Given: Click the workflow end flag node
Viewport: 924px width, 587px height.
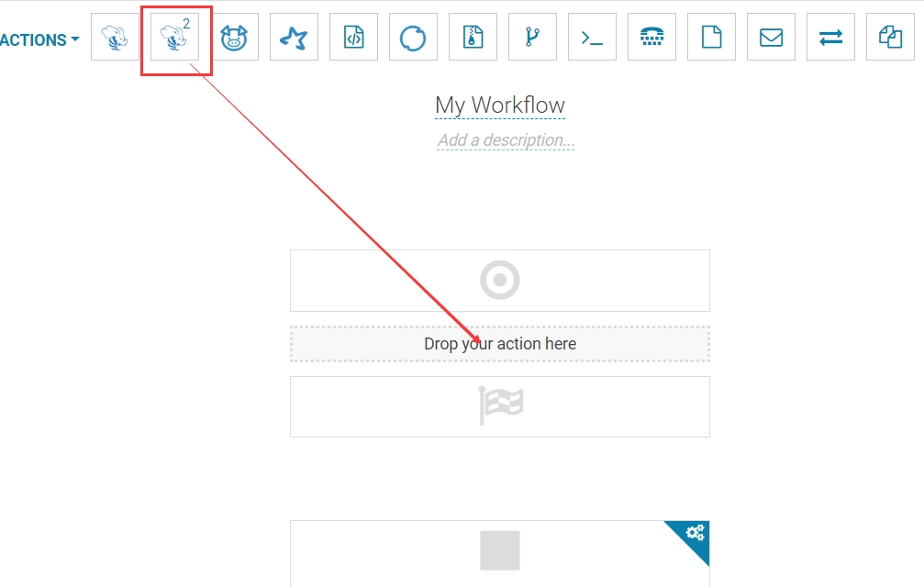Looking at the screenshot, I should point(500,406).
